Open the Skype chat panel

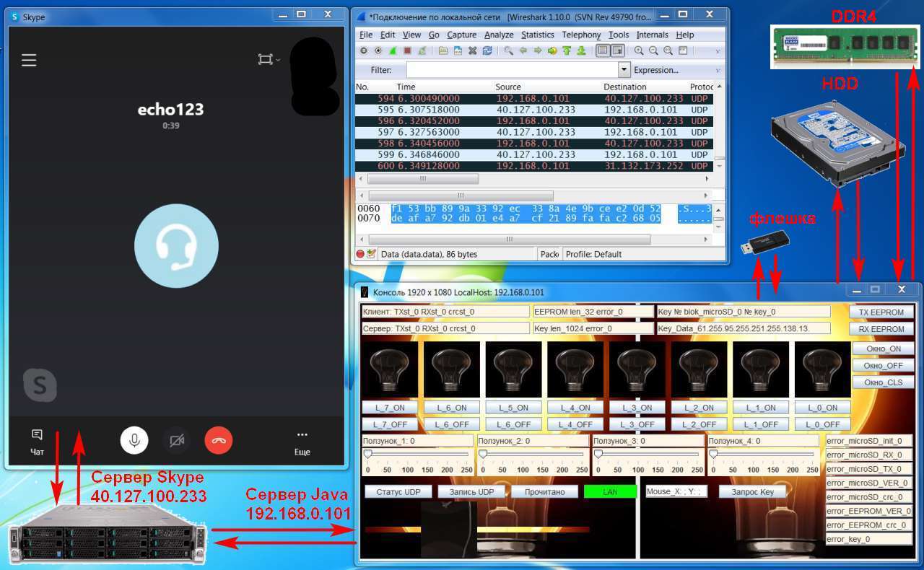(x=37, y=440)
